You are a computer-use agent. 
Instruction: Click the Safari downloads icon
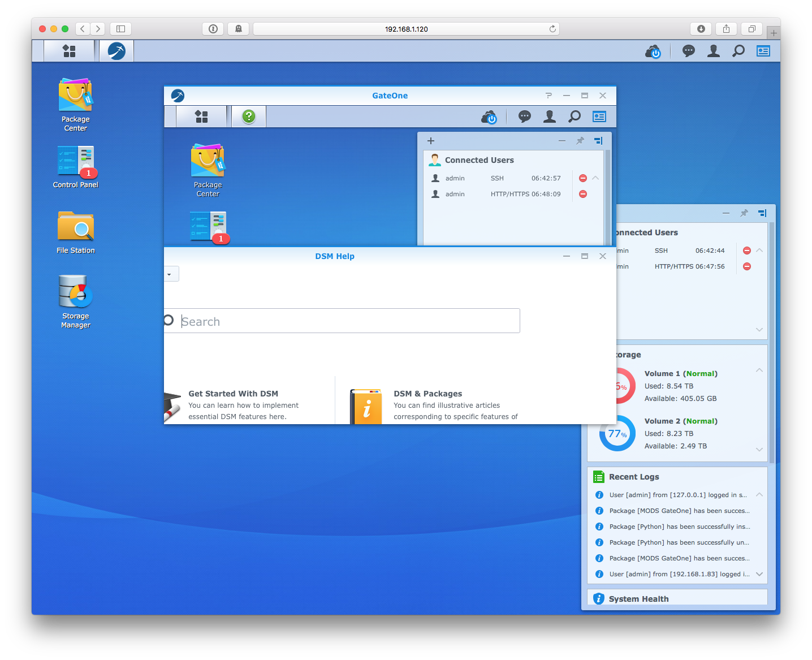pos(701,29)
